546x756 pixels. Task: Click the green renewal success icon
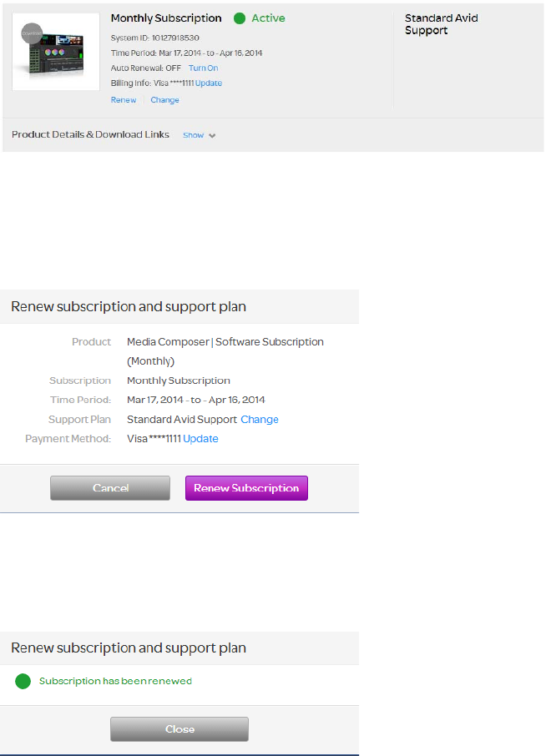(x=23, y=682)
